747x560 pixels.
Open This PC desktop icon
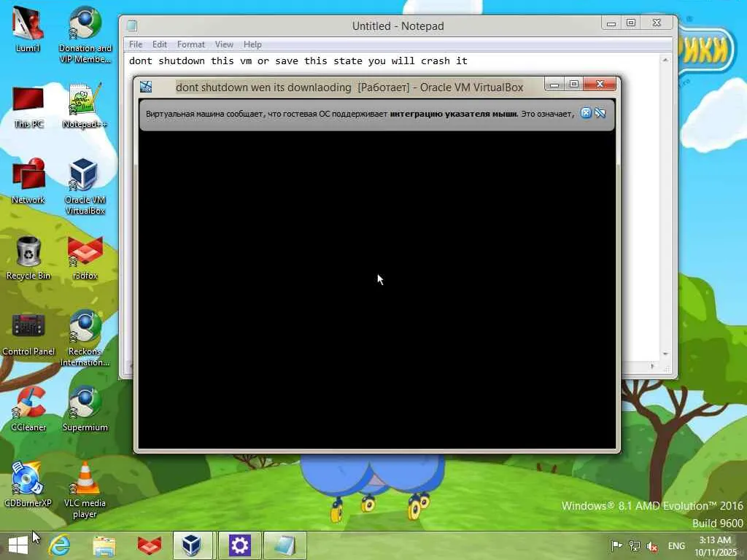(28, 107)
